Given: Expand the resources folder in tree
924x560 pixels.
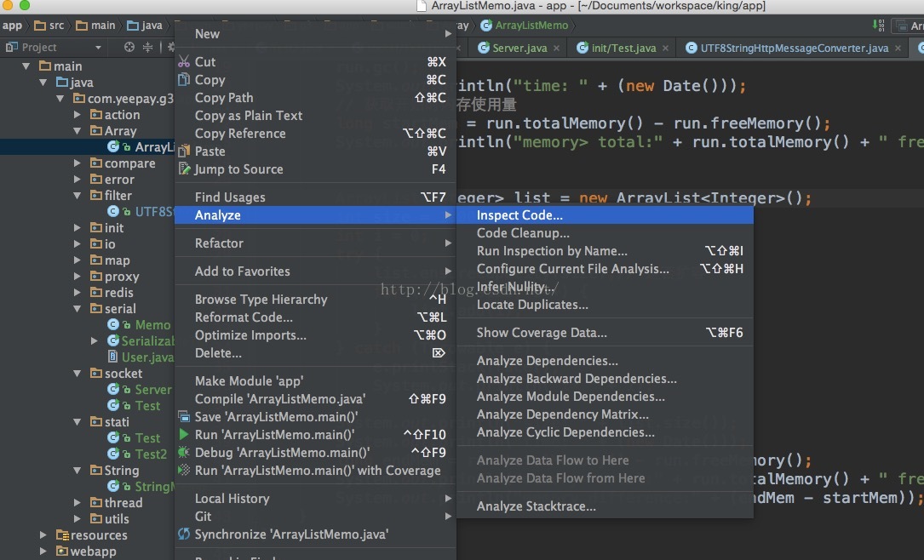Looking at the screenshot, I should [x=43, y=535].
